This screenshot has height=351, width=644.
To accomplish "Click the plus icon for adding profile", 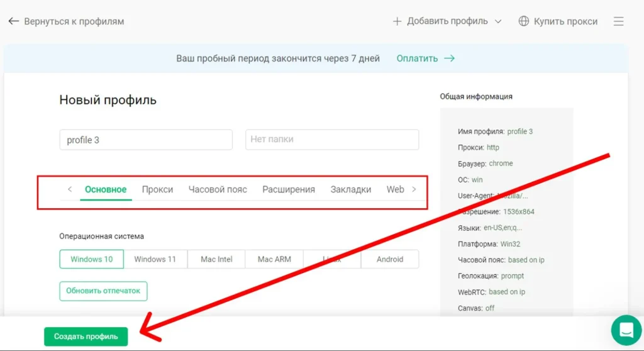I will 397,21.
